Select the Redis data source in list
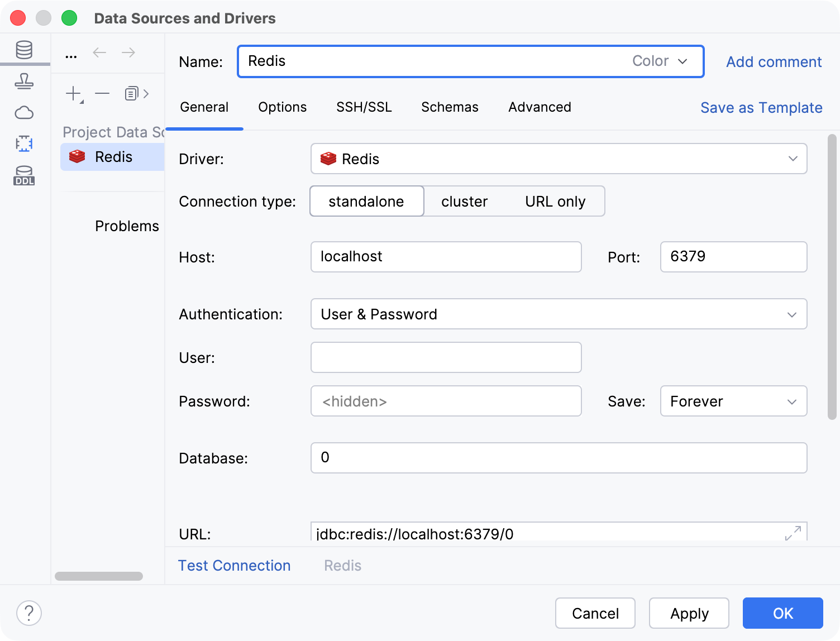The image size is (840, 641). (x=112, y=157)
